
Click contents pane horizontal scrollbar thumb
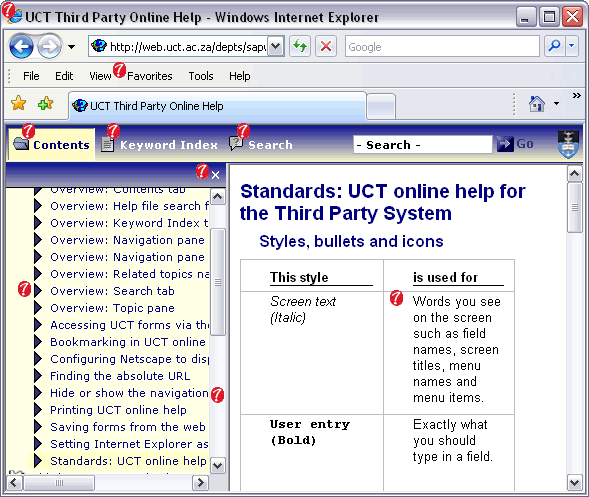click(x=59, y=483)
